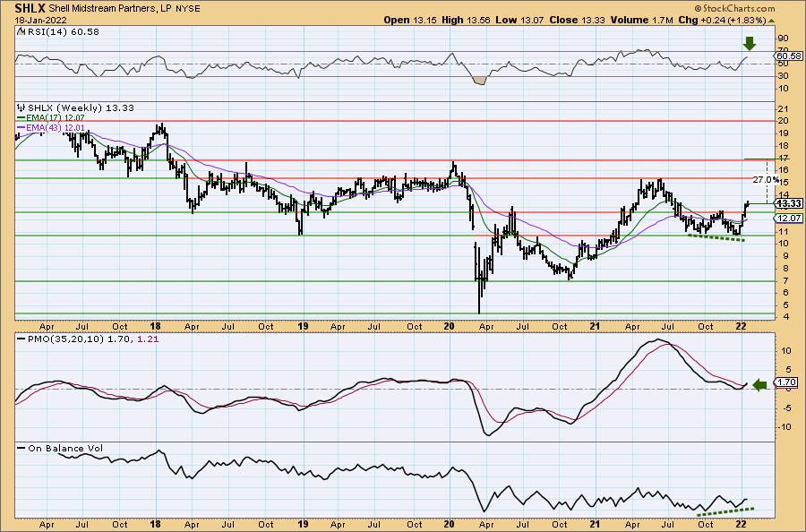Click the RSI(14) 60.58 legend label
806x532 pixels.
click(64, 32)
